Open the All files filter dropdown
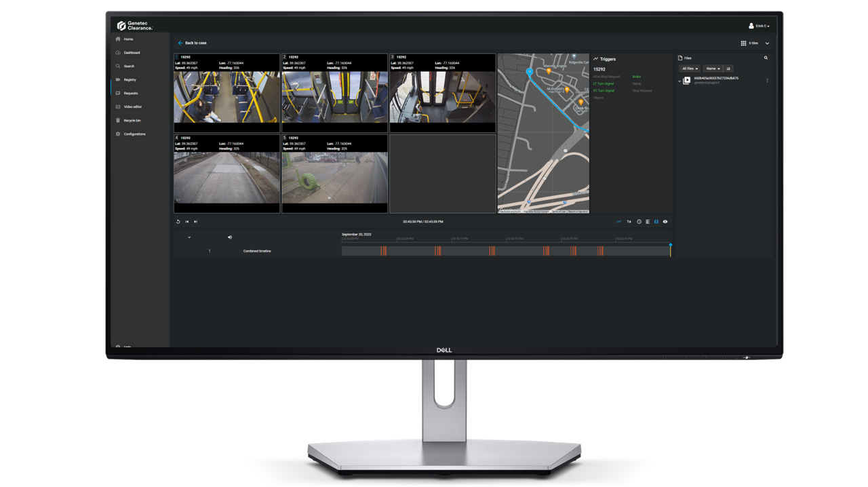 [688, 69]
